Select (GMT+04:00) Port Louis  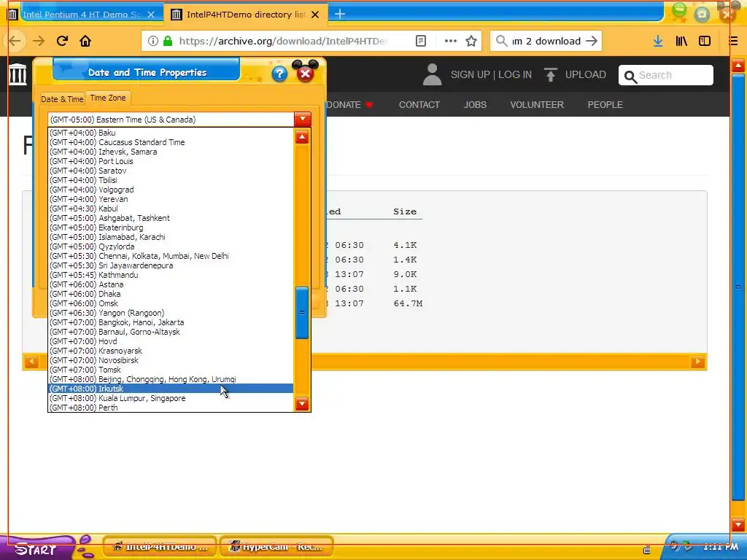171,161
